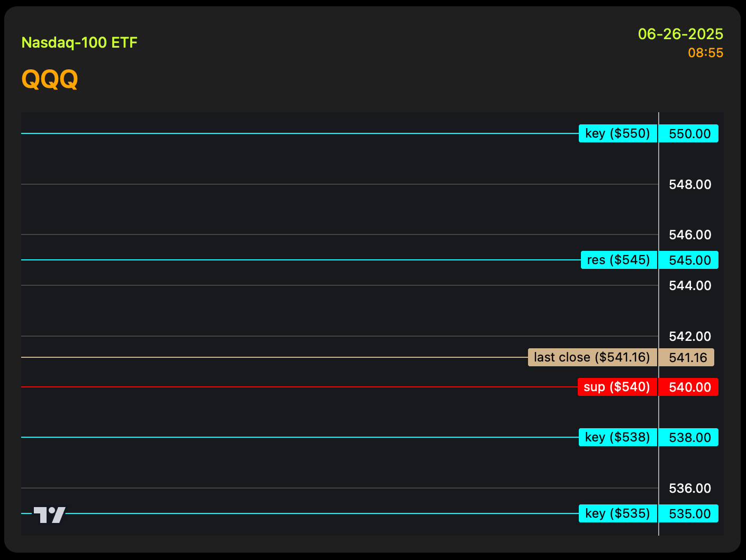Click the Nasdaq-100 ETF title
Image resolution: width=746 pixels, height=560 pixels.
pos(79,42)
